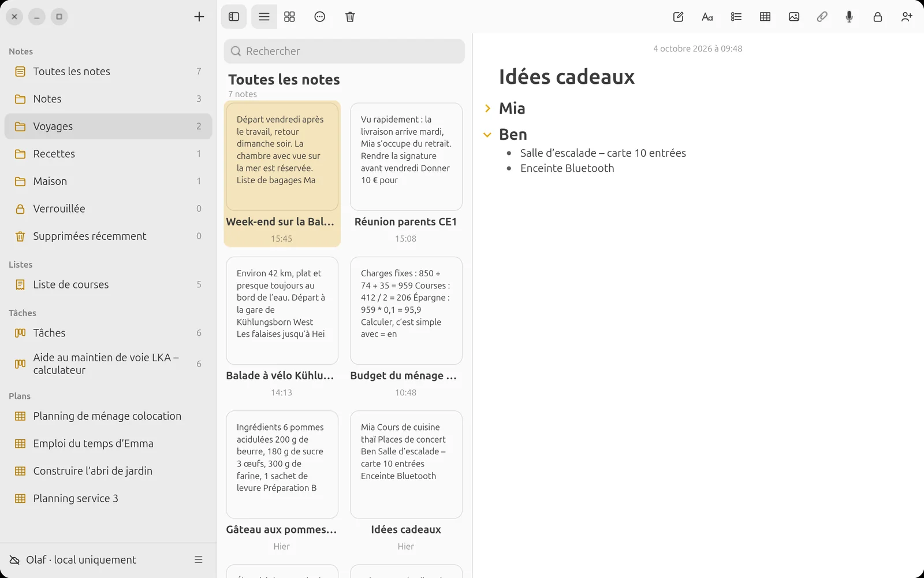Open the Verrouillée folder
The width and height of the screenshot is (924, 578).
[x=108, y=209]
